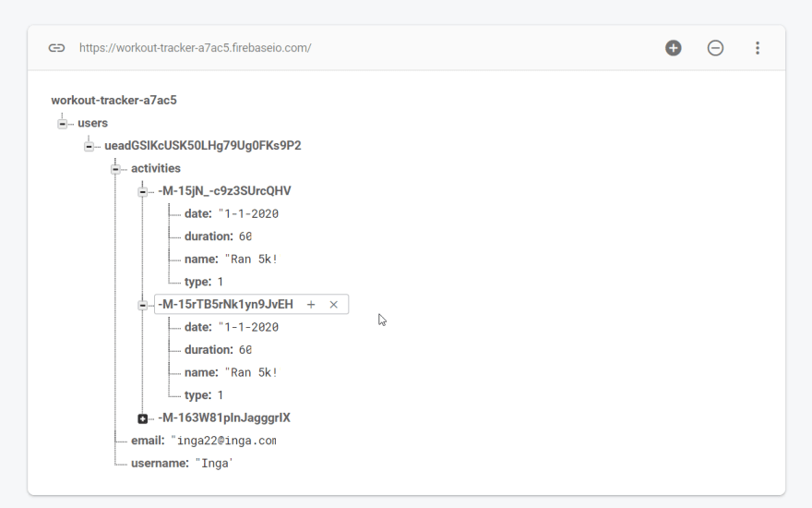Click name key under -M-15jN_-c9z3SUrcQHV
Image resolution: width=812 pixels, height=508 pixels.
(201, 260)
